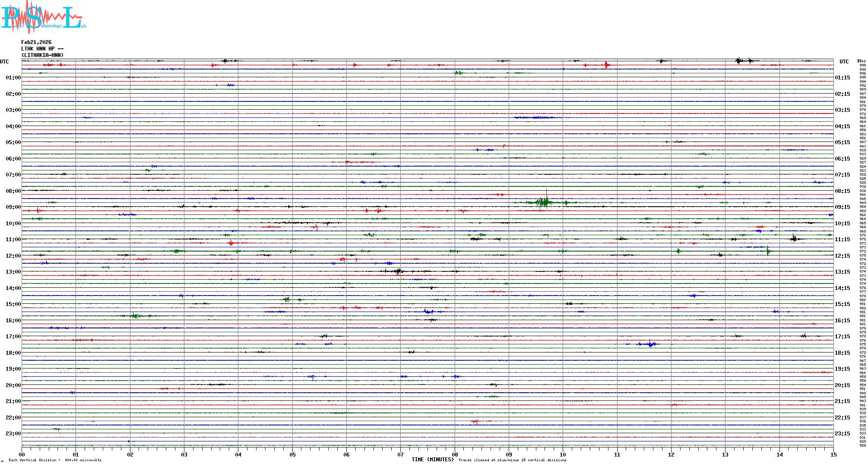Viewport: 868px width, 466px height.
Task: Select the 09:00 hour label on left
Action: point(13,207)
